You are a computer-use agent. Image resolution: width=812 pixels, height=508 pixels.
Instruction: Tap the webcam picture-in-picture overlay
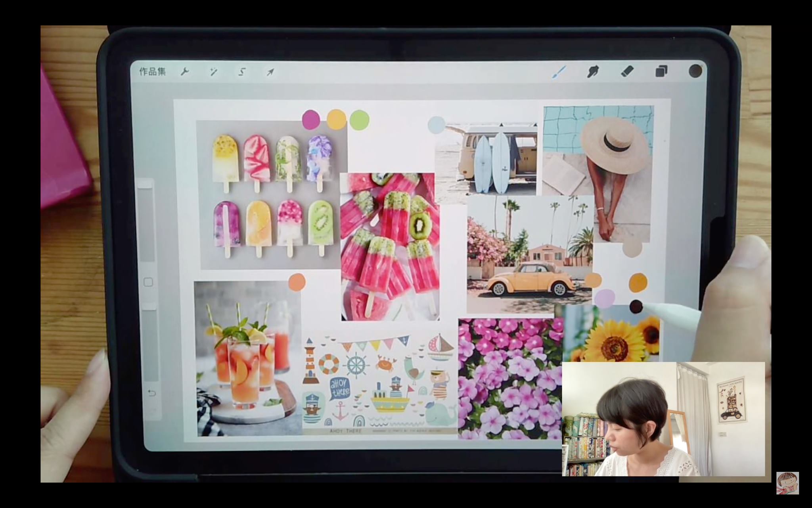pyautogui.click(x=663, y=419)
